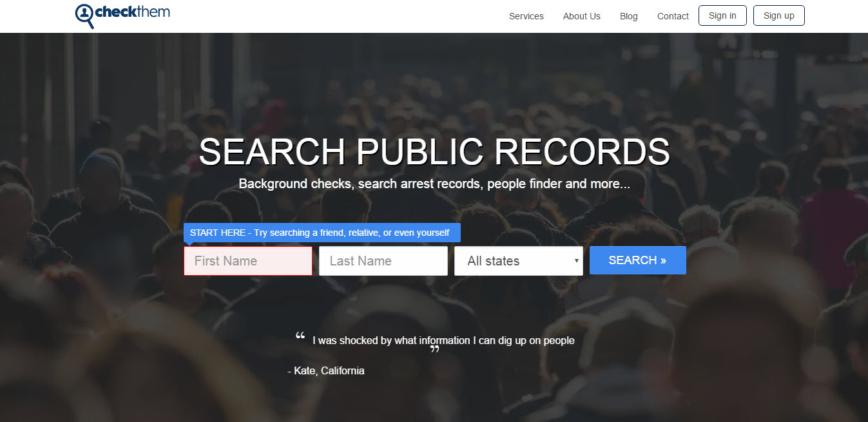
Task: Click the checkthem logo text
Action: [133, 12]
